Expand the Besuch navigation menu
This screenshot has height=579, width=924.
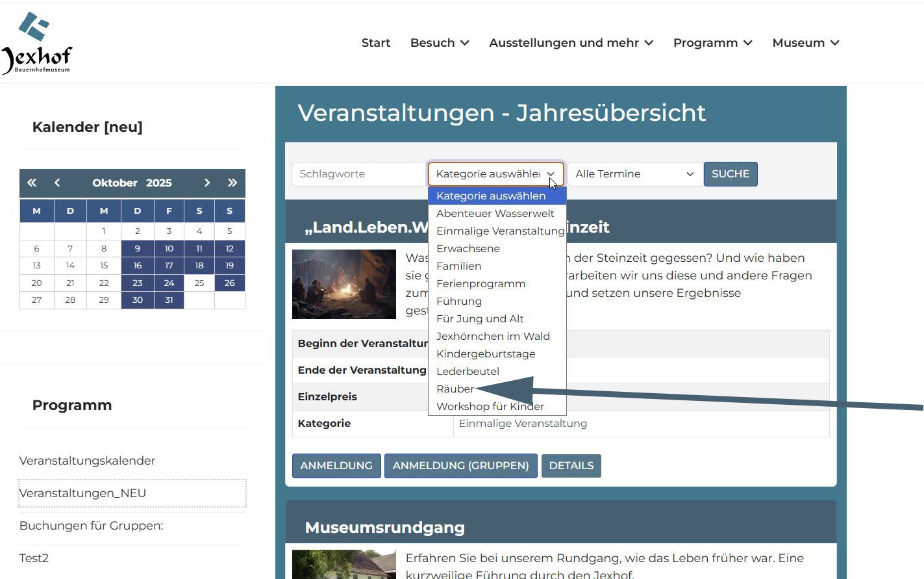(x=439, y=43)
